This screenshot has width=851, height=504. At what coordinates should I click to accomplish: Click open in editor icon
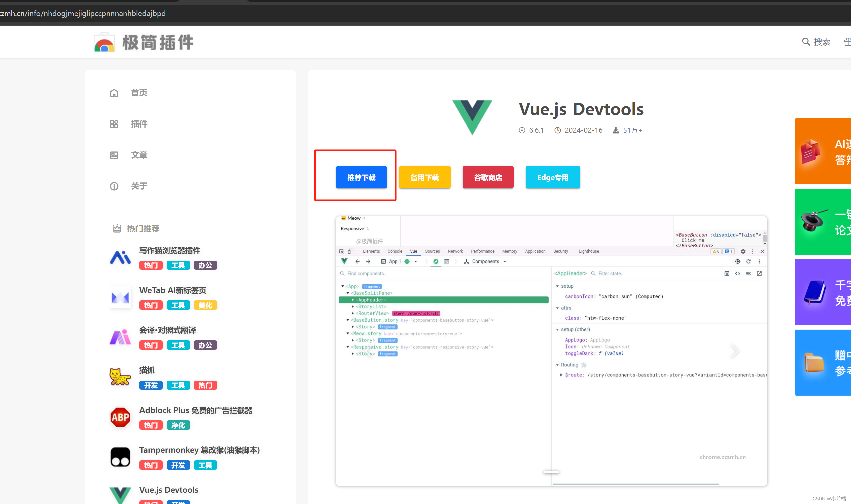coord(759,274)
